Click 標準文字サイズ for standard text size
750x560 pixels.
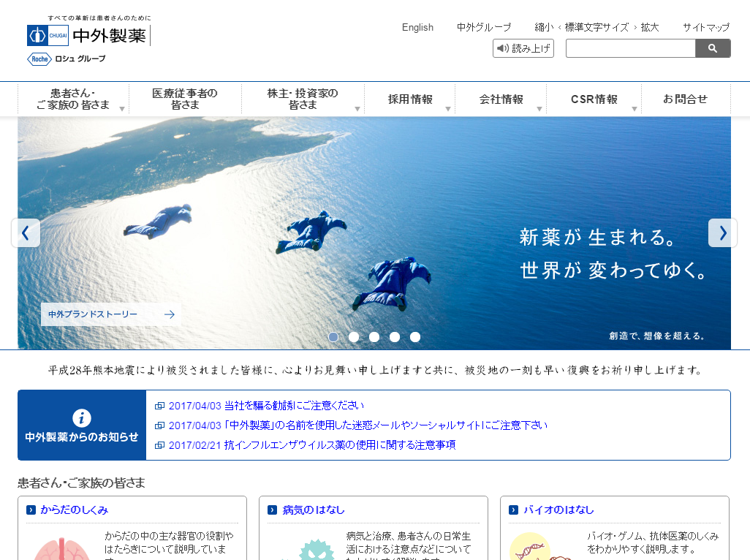click(597, 27)
